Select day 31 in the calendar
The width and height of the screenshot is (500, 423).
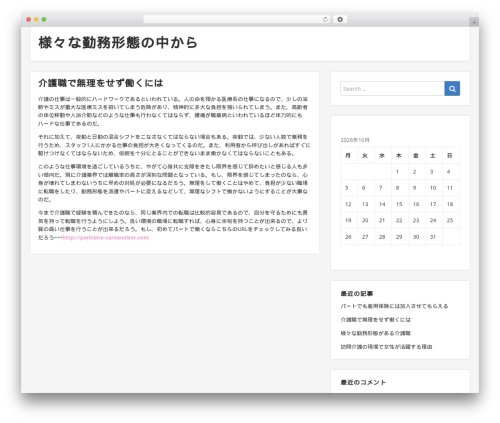click(433, 237)
